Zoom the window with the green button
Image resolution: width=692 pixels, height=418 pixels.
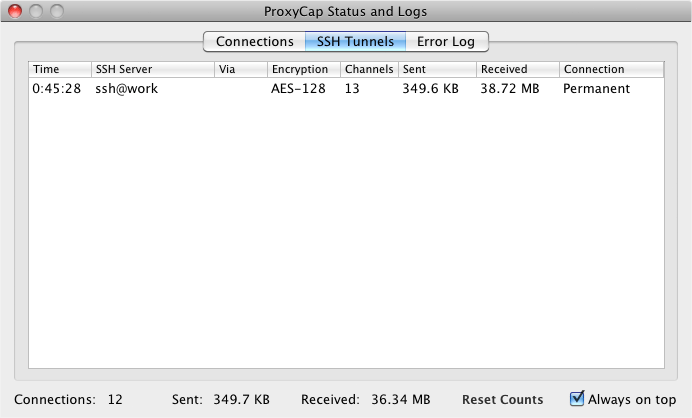[x=56, y=12]
